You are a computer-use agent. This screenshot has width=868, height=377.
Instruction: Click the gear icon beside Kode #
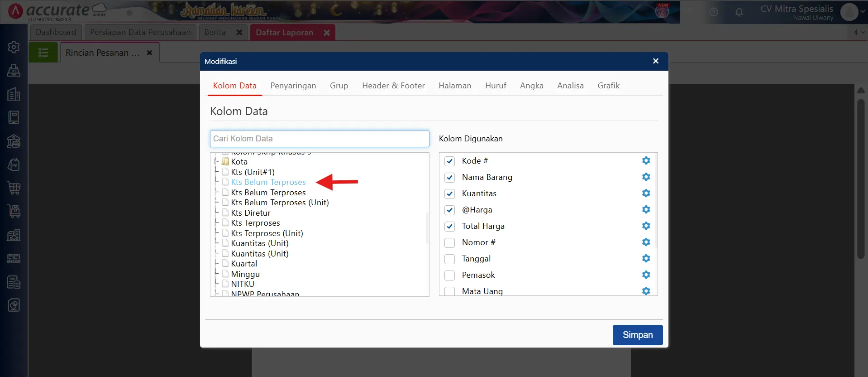point(646,161)
